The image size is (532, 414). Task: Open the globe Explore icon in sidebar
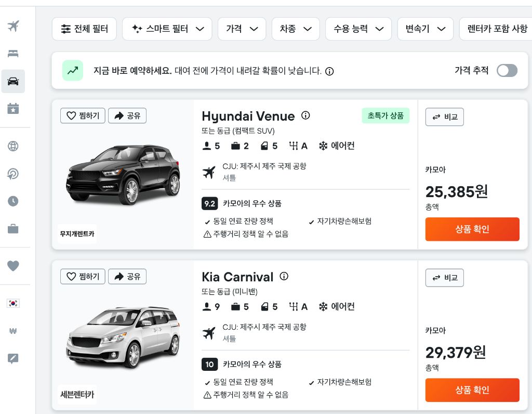[x=14, y=146]
